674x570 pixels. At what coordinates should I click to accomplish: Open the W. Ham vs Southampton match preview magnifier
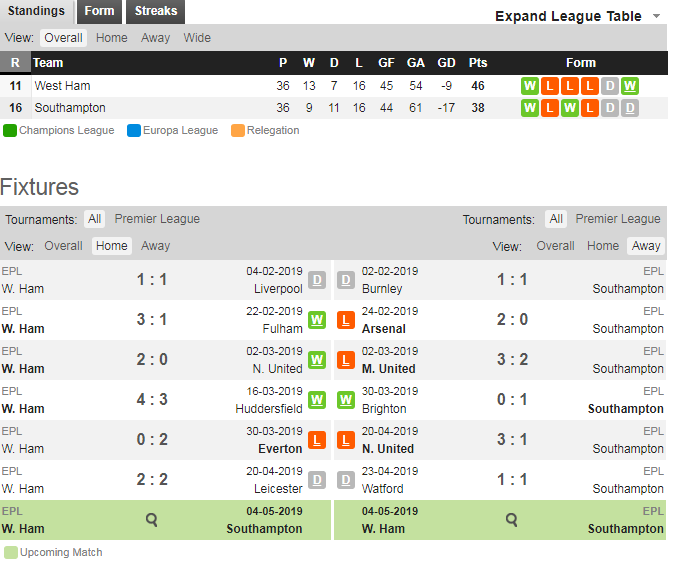point(151,520)
